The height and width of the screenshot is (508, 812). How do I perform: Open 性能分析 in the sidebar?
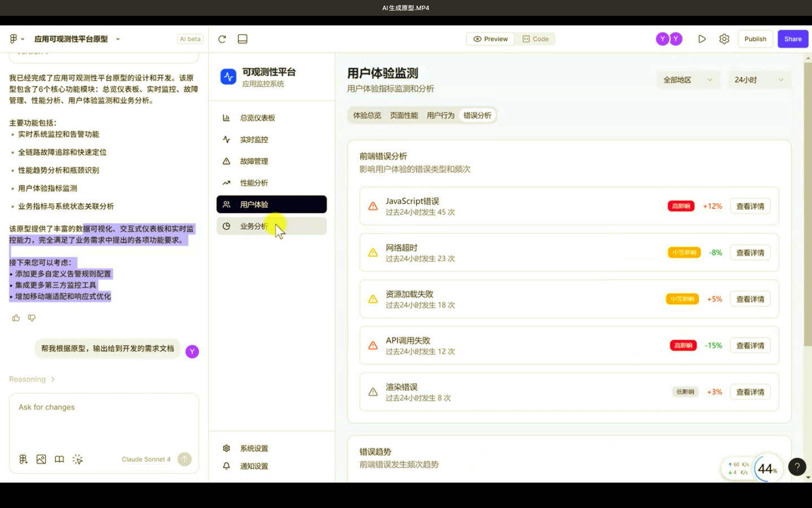tap(271, 183)
